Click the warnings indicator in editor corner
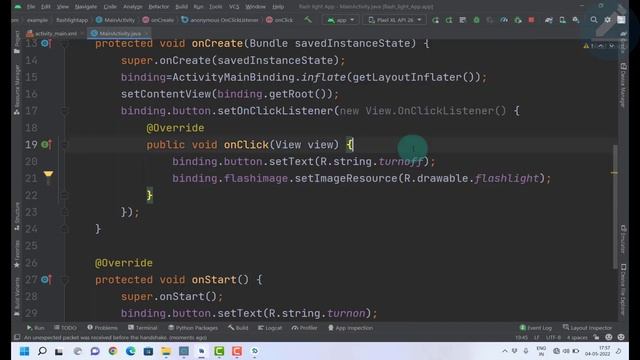The height and width of the screenshot is (360, 640). [x=589, y=46]
